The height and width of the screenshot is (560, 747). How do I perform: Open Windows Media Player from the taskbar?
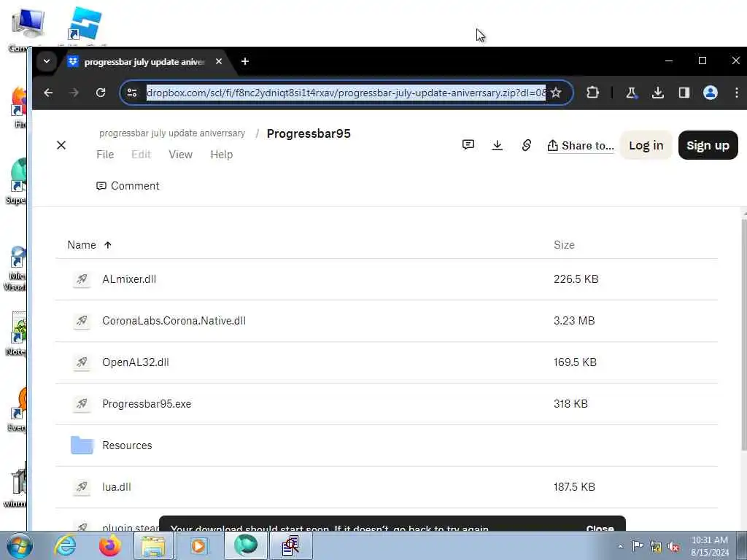coord(198,545)
